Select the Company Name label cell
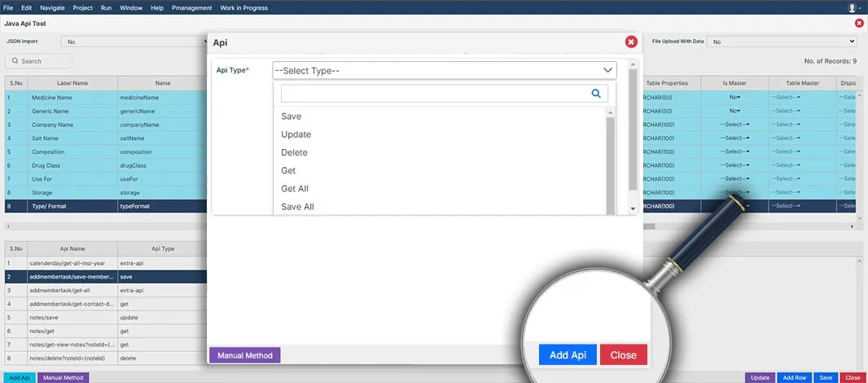Viewport: 868px width, 383px height. pyautogui.click(x=72, y=125)
